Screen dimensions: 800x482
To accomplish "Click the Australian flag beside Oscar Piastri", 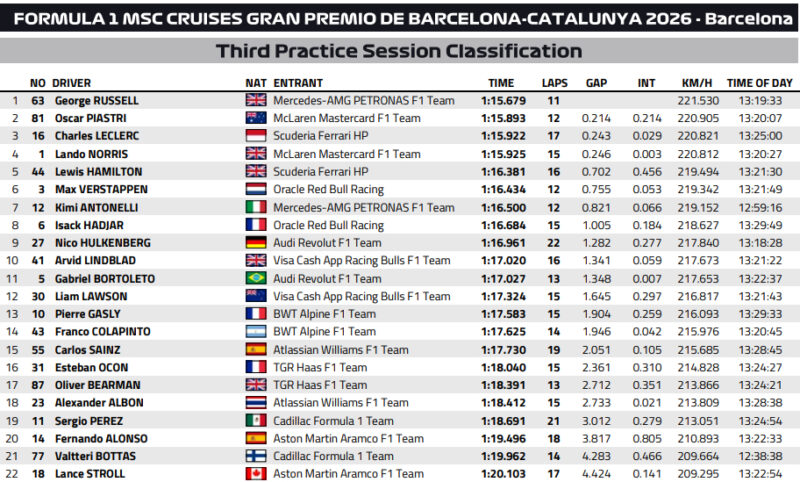I will coord(256,118).
